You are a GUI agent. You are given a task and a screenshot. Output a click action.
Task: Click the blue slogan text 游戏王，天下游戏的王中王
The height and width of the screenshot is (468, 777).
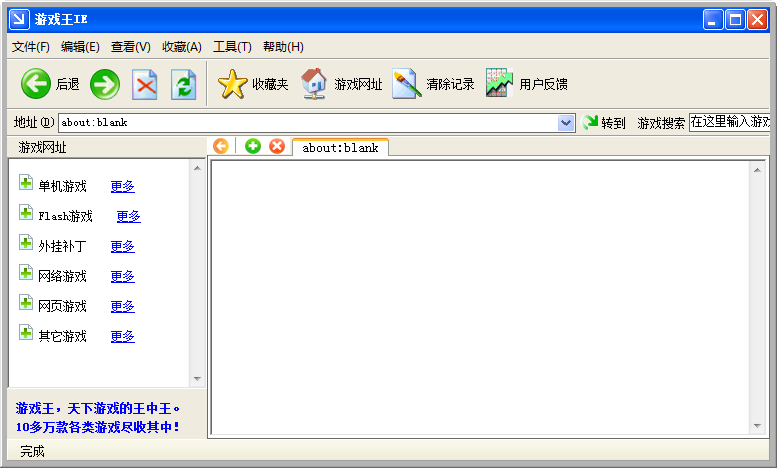(x=98, y=409)
